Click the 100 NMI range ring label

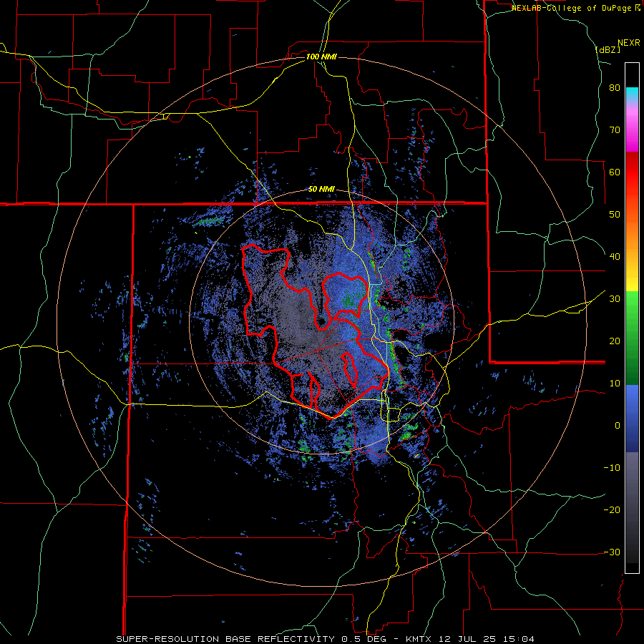(321, 57)
